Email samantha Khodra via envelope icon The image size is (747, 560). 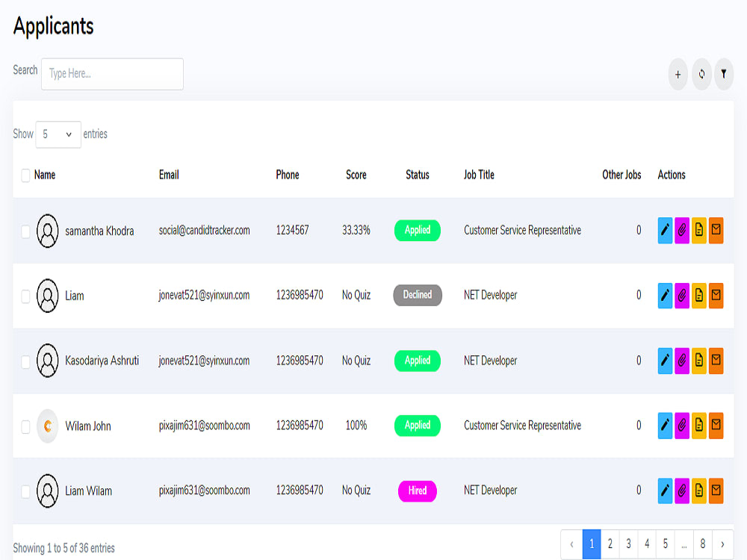point(716,230)
